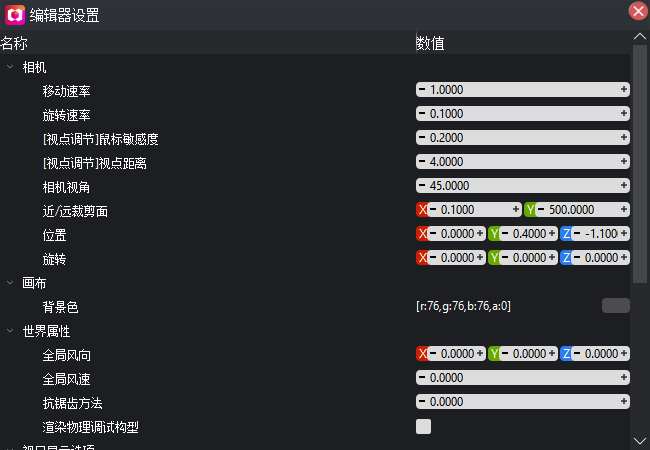
Task: Collapse the 相机 section
Action: [x=10, y=67]
